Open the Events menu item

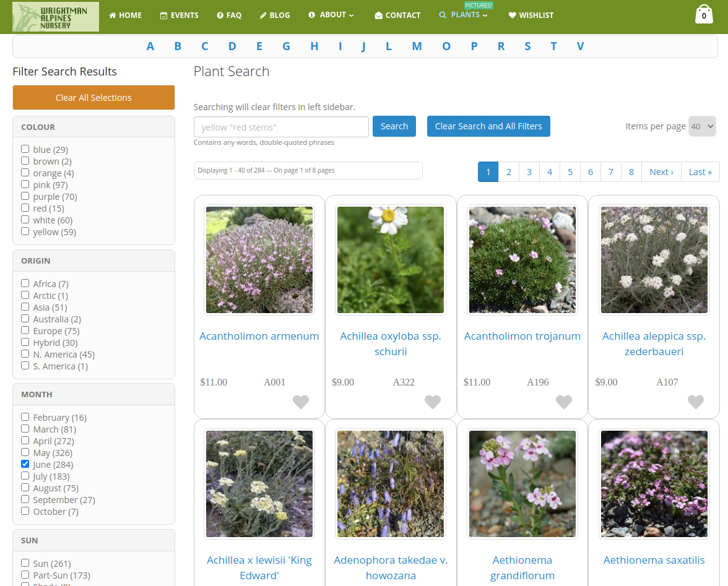point(180,15)
